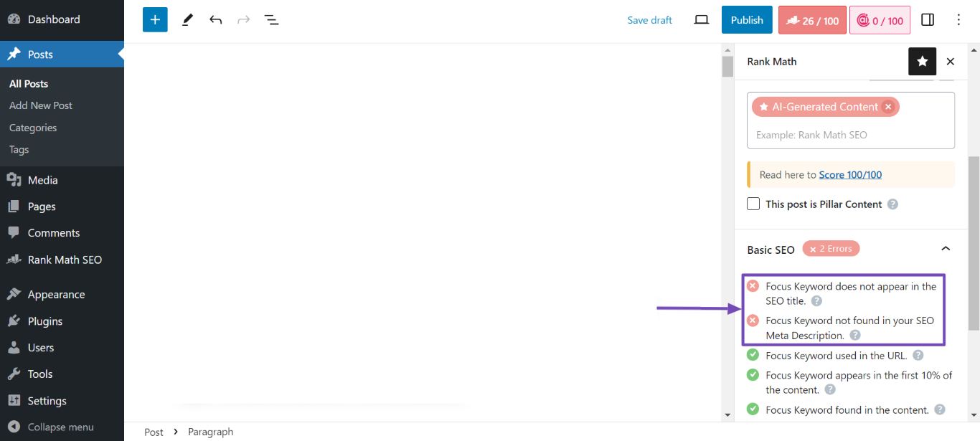This screenshot has width=980, height=441.
Task: Open the Document Overview list icon
Action: (x=271, y=20)
